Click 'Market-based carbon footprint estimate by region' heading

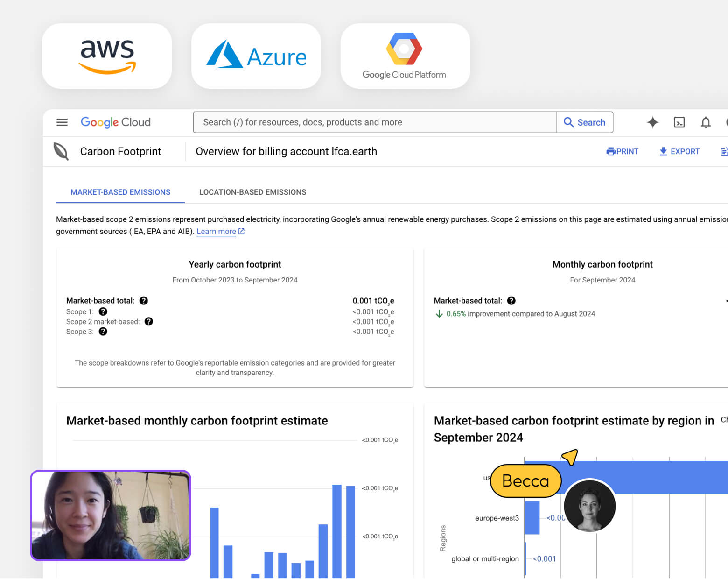(574, 429)
